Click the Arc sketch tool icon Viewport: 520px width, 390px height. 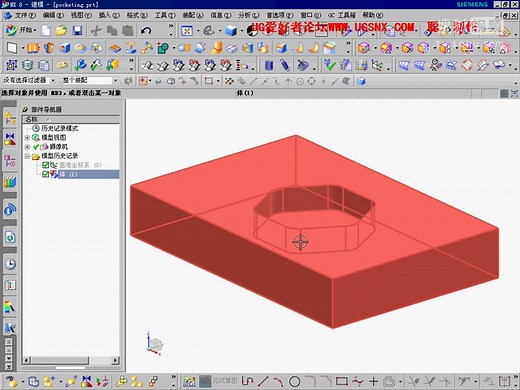[279, 381]
